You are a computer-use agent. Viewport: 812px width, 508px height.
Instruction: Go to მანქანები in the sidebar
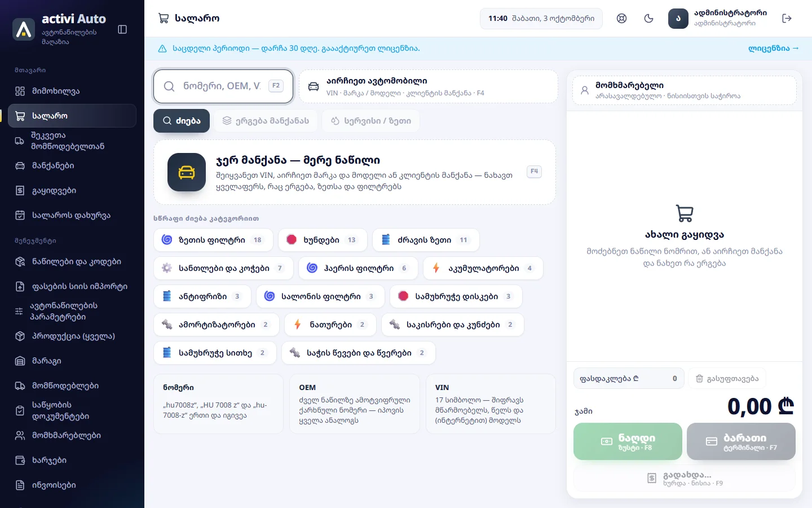72,165
